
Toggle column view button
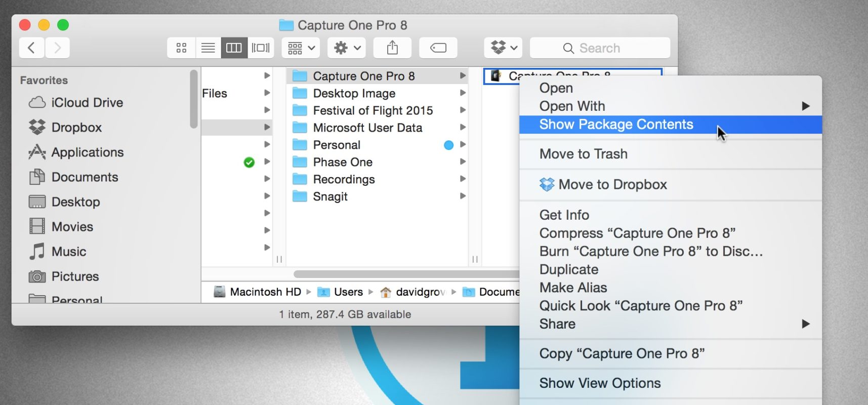coord(234,48)
